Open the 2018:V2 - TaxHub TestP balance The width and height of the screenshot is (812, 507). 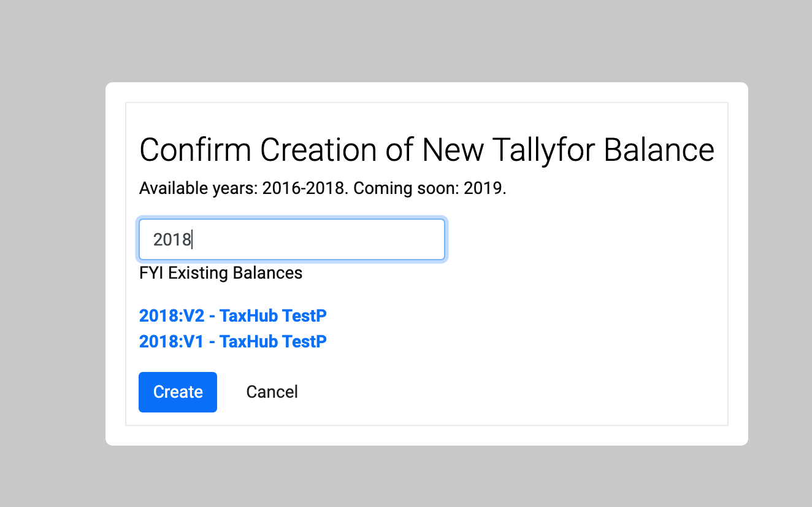point(233,316)
